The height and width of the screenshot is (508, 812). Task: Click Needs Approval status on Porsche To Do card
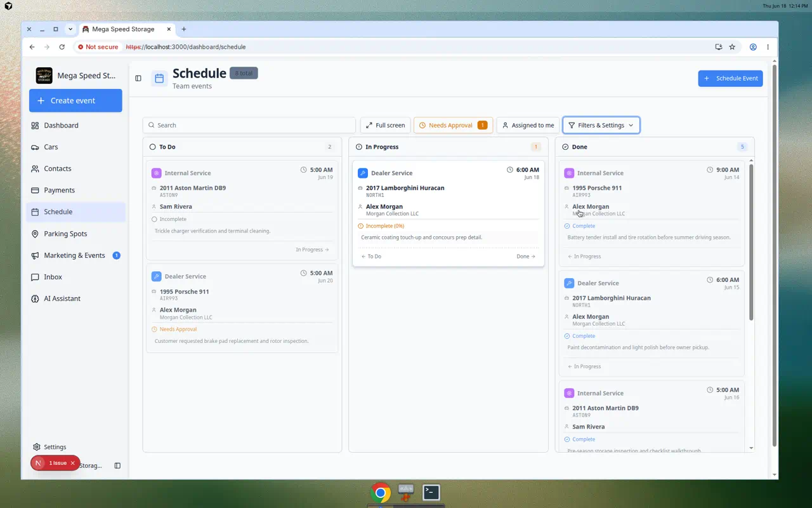tap(174, 329)
